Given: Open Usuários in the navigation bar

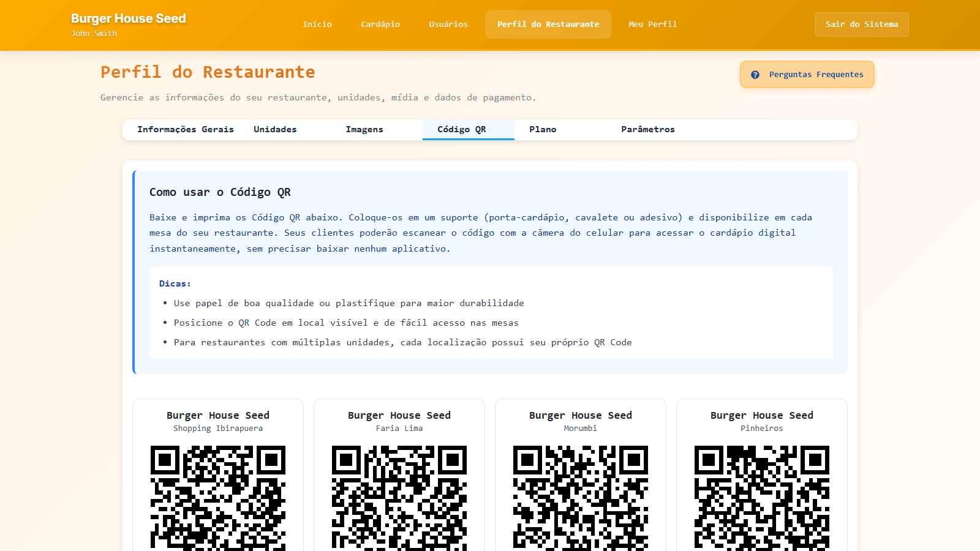Looking at the screenshot, I should tap(448, 24).
